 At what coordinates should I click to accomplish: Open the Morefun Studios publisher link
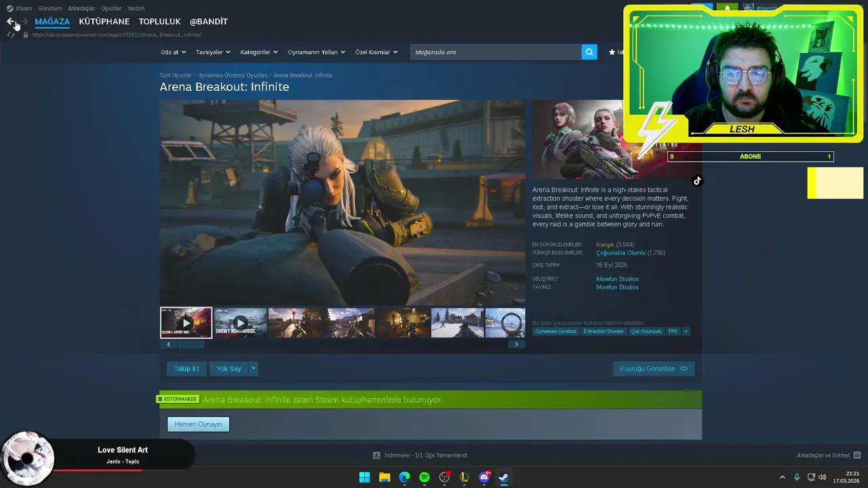coord(617,287)
